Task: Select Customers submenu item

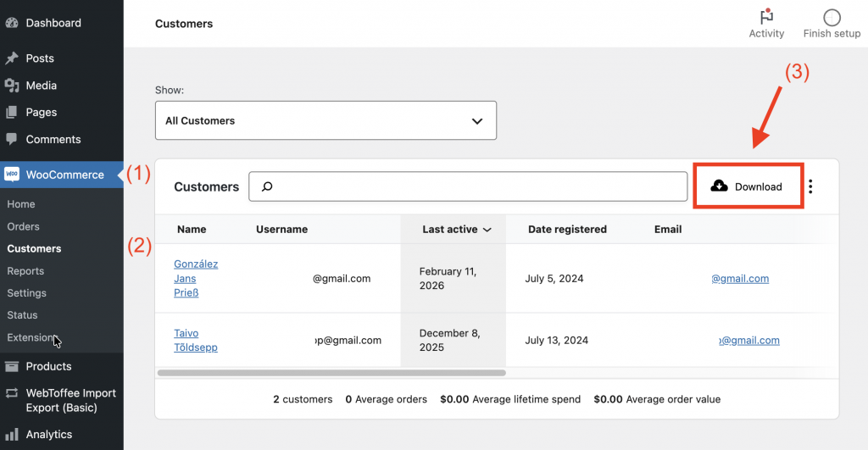Action: point(34,248)
